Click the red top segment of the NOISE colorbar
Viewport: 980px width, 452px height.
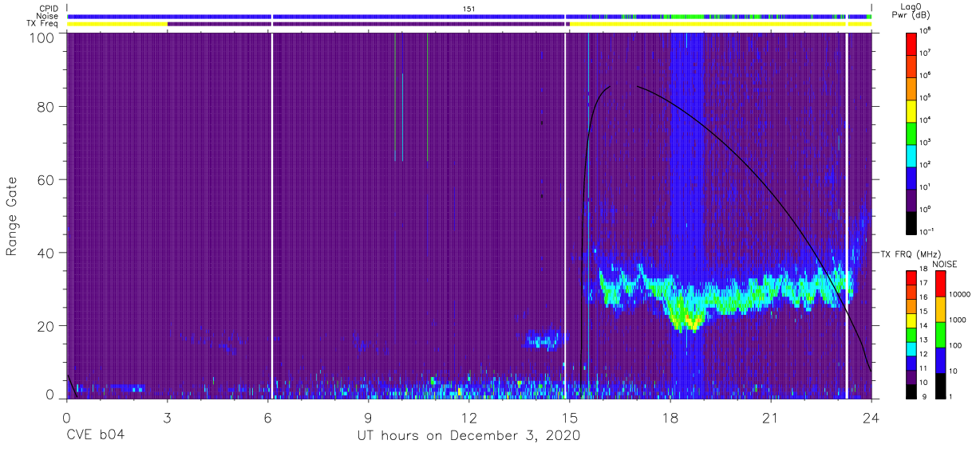click(x=940, y=284)
